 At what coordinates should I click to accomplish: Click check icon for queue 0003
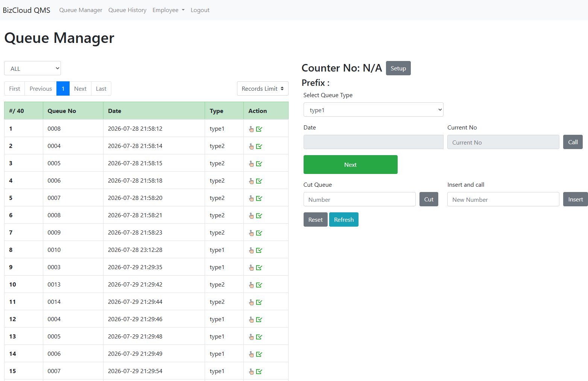(x=259, y=268)
